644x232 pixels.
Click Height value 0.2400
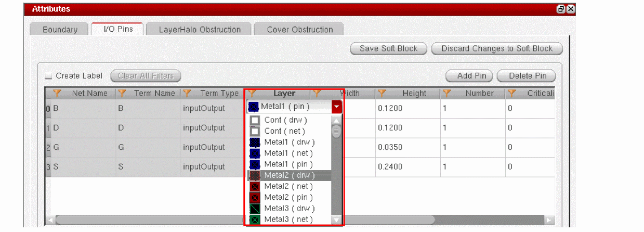(x=407, y=167)
